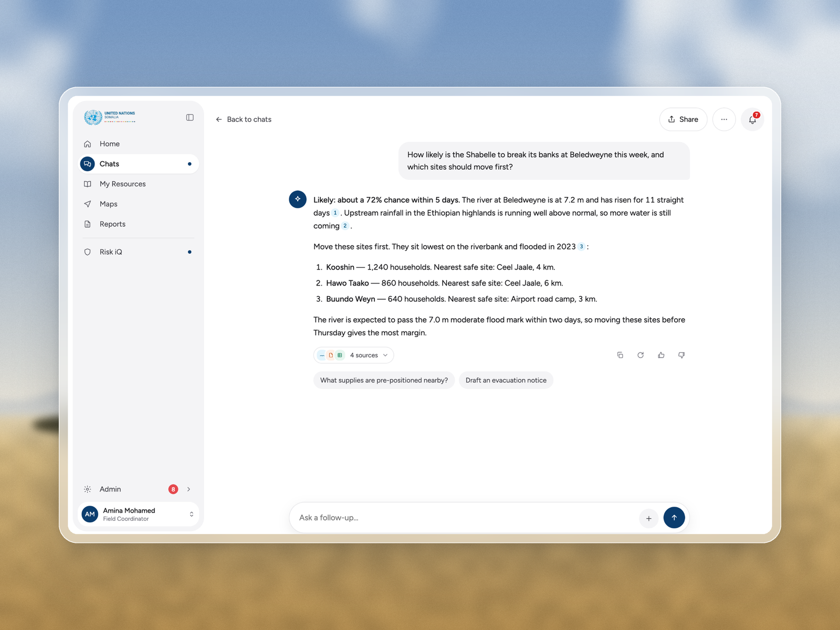Image resolution: width=840 pixels, height=630 pixels.
Task: Click the user question message bubble
Action: (544, 161)
